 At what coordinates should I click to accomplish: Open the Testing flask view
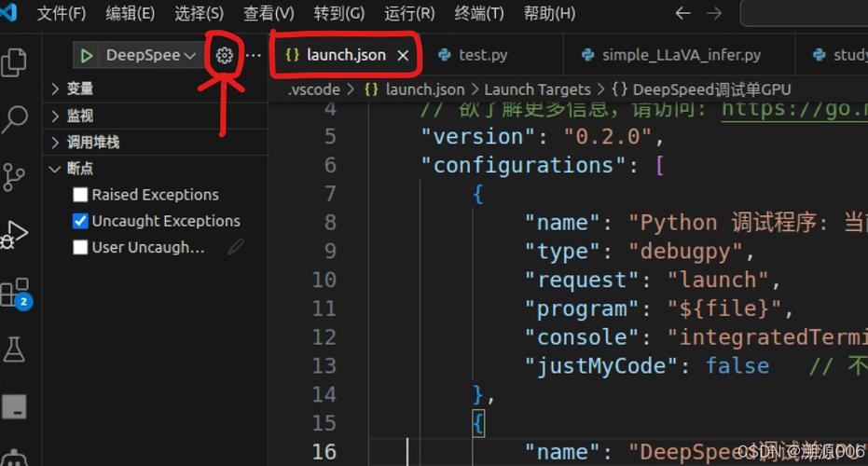point(14,349)
